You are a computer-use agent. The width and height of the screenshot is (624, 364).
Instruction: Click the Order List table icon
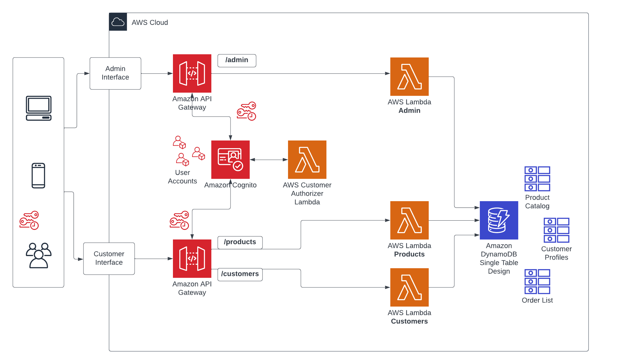[537, 282]
